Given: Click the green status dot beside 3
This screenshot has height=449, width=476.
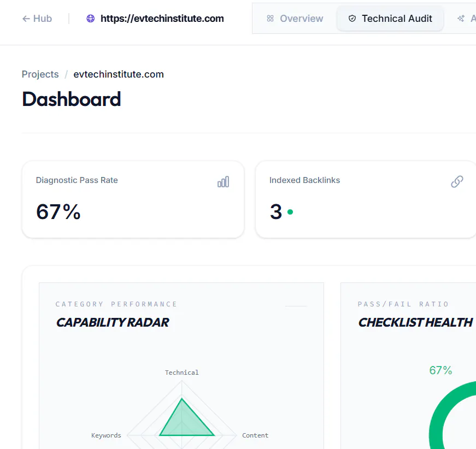Looking at the screenshot, I should (290, 212).
